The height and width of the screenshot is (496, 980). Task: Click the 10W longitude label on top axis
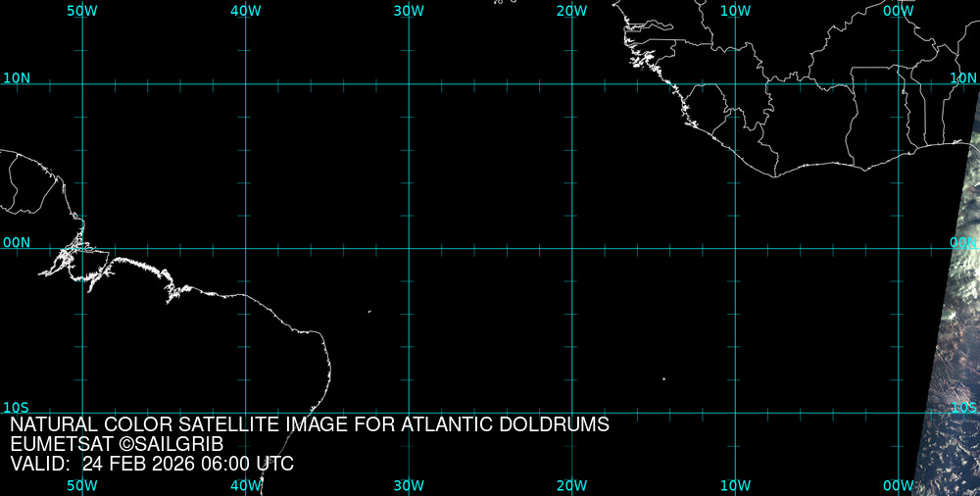coord(735,11)
